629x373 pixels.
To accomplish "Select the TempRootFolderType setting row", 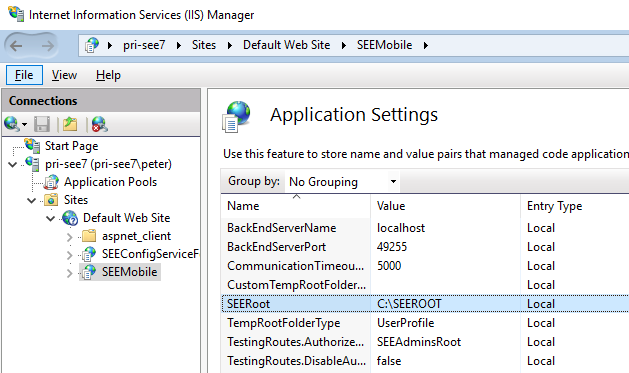I will click(x=425, y=323).
